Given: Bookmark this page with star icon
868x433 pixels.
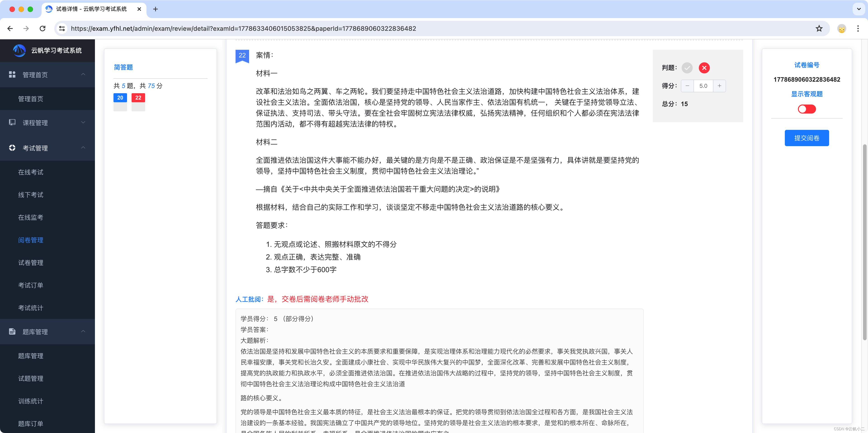Looking at the screenshot, I should tap(819, 28).
